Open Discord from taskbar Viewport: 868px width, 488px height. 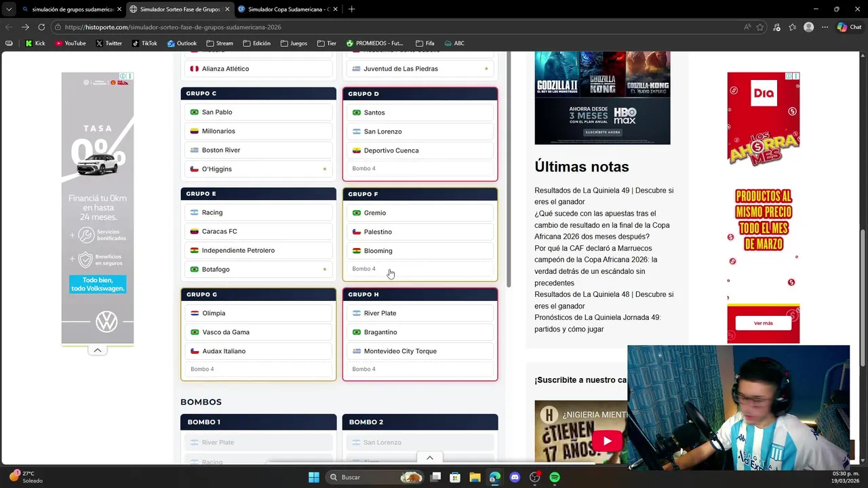tap(515, 477)
